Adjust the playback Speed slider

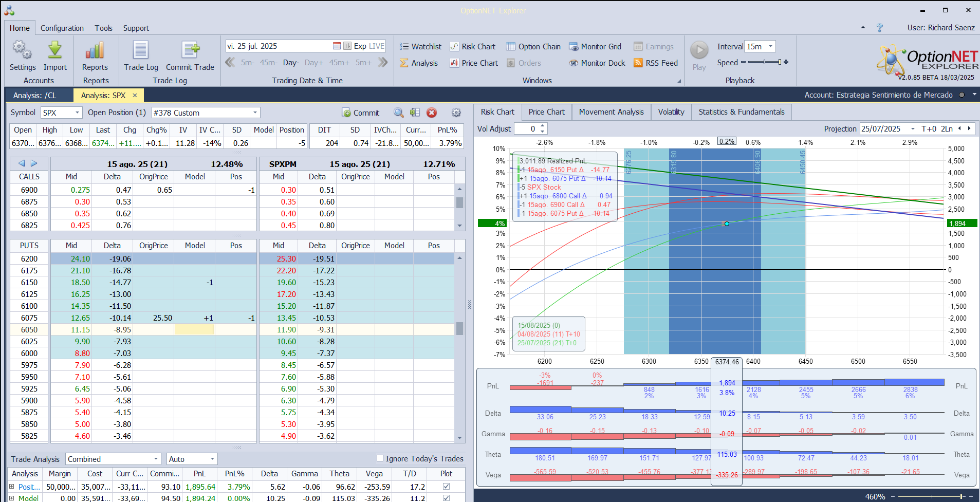765,62
